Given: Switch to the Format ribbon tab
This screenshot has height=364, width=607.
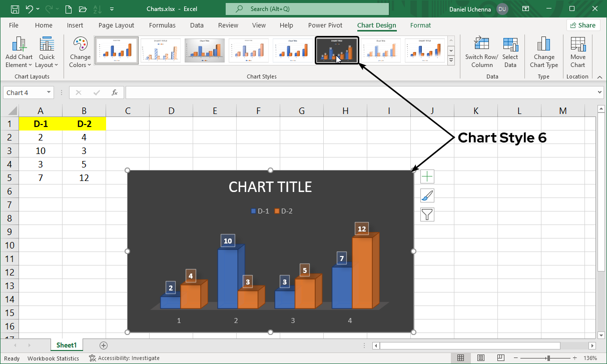Looking at the screenshot, I should [420, 25].
